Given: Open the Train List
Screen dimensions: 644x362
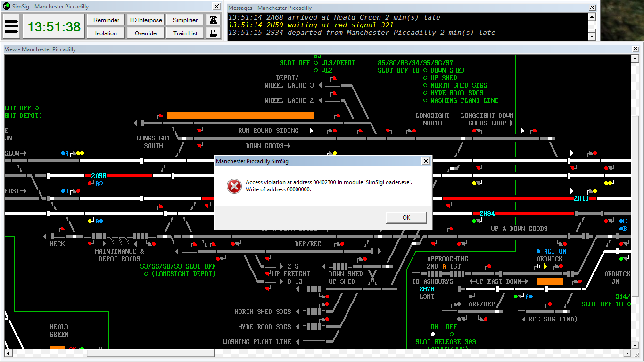Looking at the screenshot, I should [185, 33].
